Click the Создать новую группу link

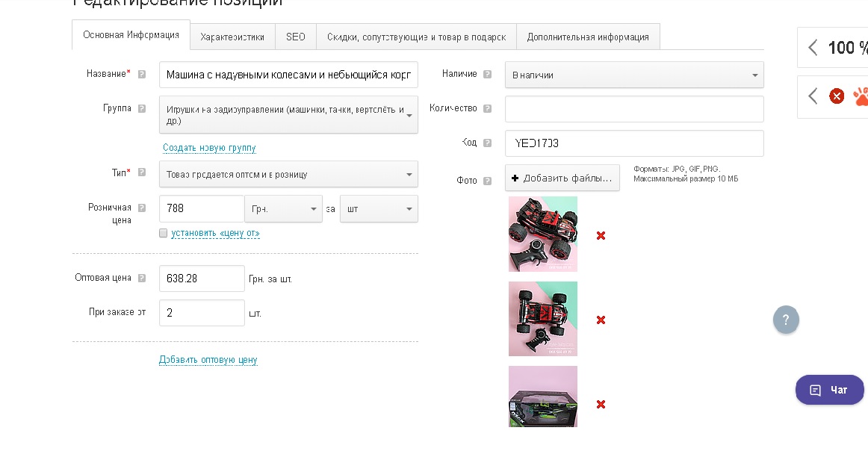coord(209,148)
